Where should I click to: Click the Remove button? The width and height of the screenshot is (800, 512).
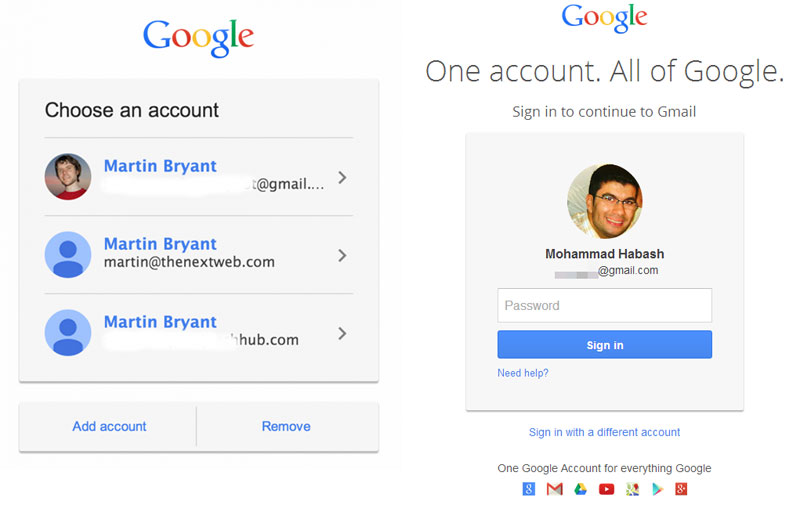pos(286,426)
